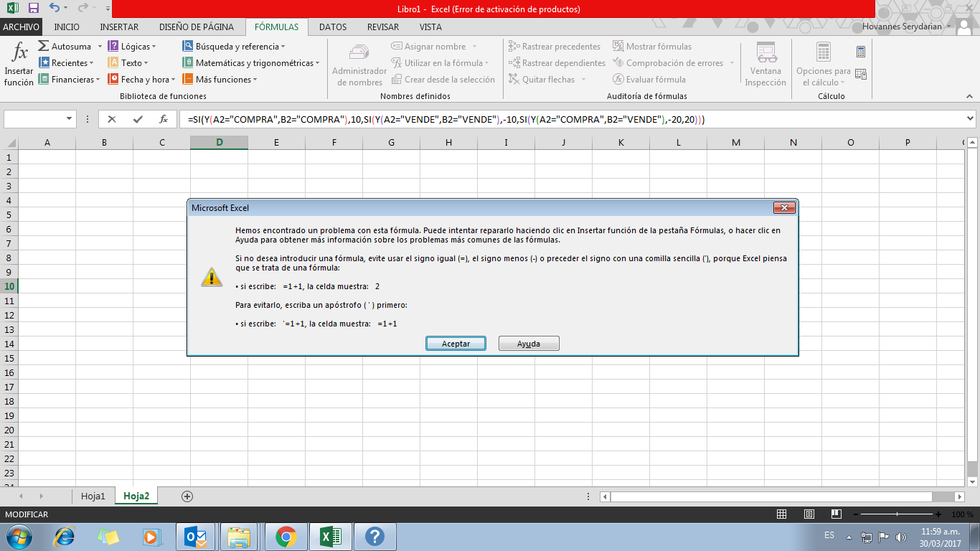Screen dimensions: 980x551
Task: Select the Hoja2 sheet tab
Action: pyautogui.click(x=136, y=496)
